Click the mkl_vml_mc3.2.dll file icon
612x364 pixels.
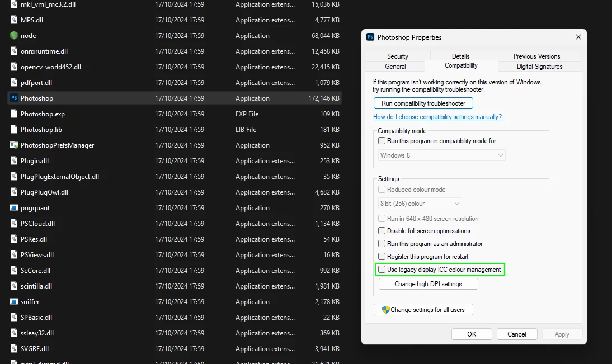tap(14, 4)
